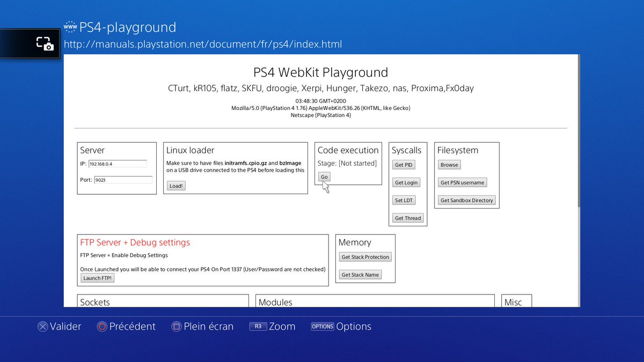
Task: Start Code execution with Go button
Action: pyautogui.click(x=324, y=176)
